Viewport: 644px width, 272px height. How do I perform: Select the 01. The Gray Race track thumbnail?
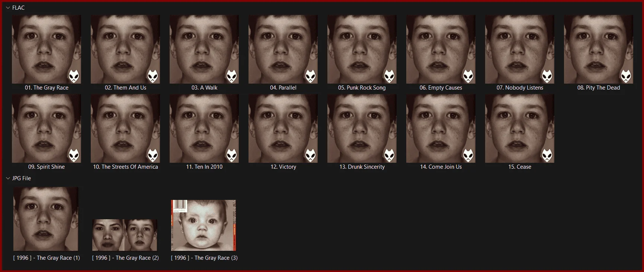47,49
